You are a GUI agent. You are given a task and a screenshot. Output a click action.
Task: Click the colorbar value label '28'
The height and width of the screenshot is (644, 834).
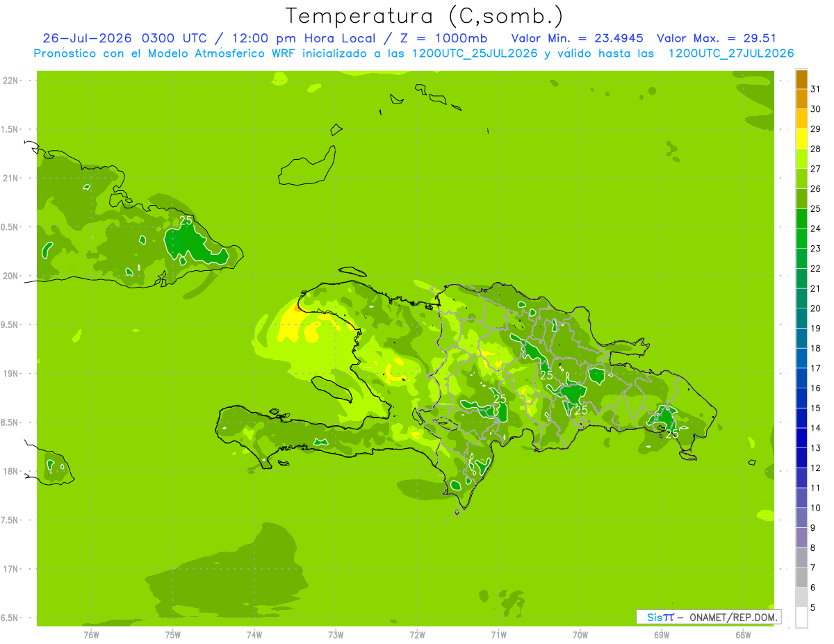(x=816, y=149)
